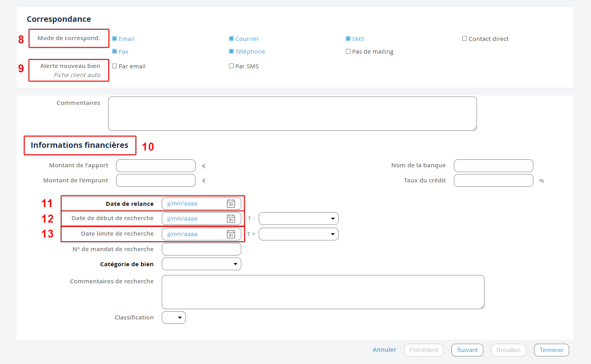Open calendar picker for Date limite de recherche
The width and height of the screenshot is (591, 364).
pyautogui.click(x=231, y=234)
